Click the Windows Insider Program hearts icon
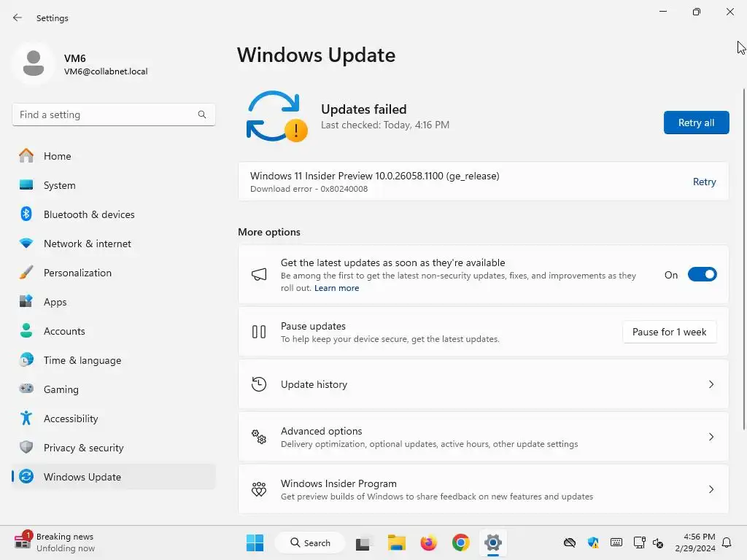747x560 pixels. tap(259, 489)
